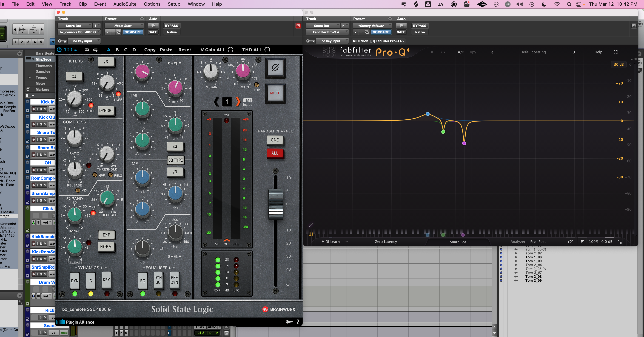
Task: Open the Clip menu
Action: point(83,4)
